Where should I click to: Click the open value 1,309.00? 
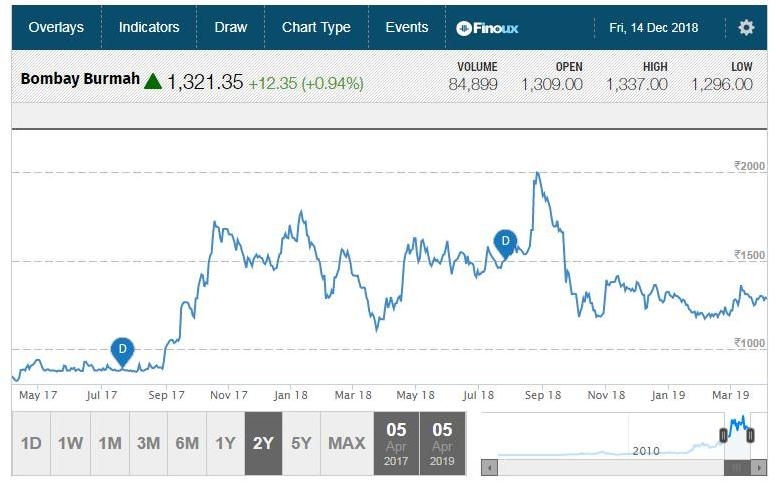pyautogui.click(x=552, y=84)
